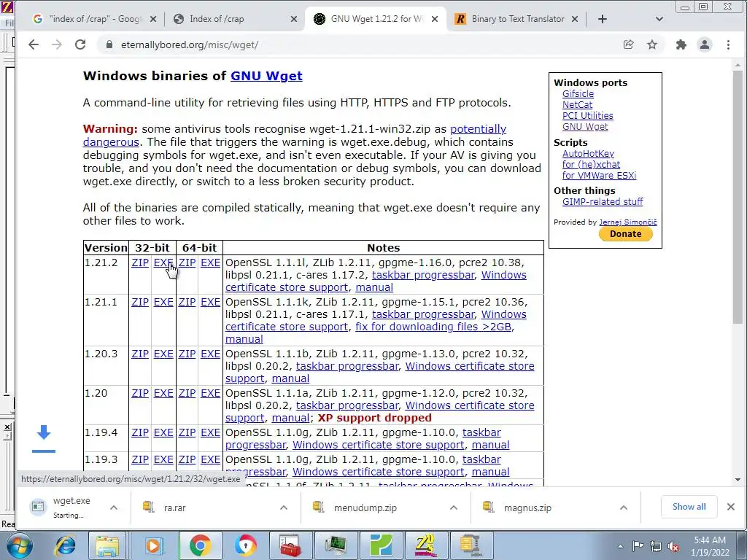Screen dimensions: 747x560
Task: Open the GNU Wget heading link
Action: [x=266, y=76]
